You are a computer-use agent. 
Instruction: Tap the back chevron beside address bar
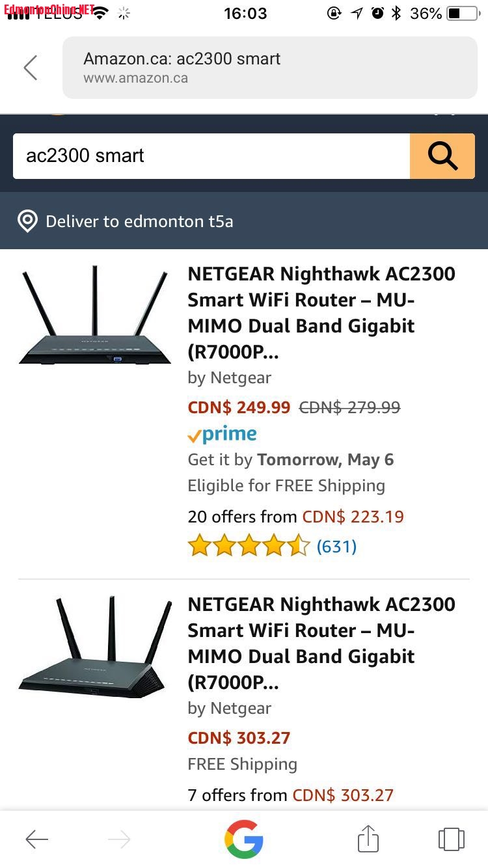(31, 68)
